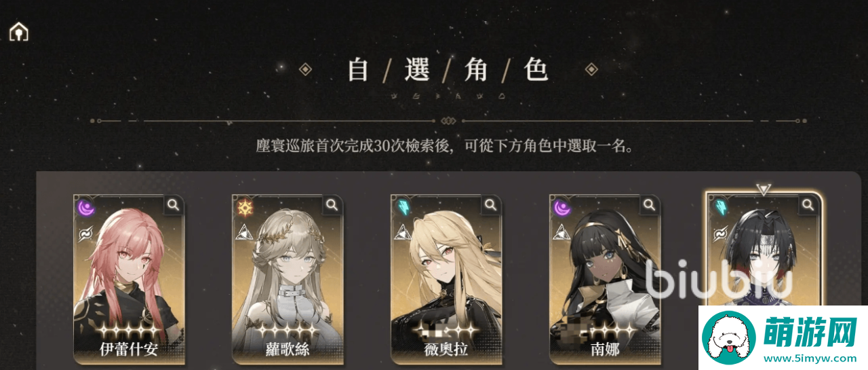
Task: Click the triangle class icon on 蘿歌絲 card
Action: (x=243, y=232)
